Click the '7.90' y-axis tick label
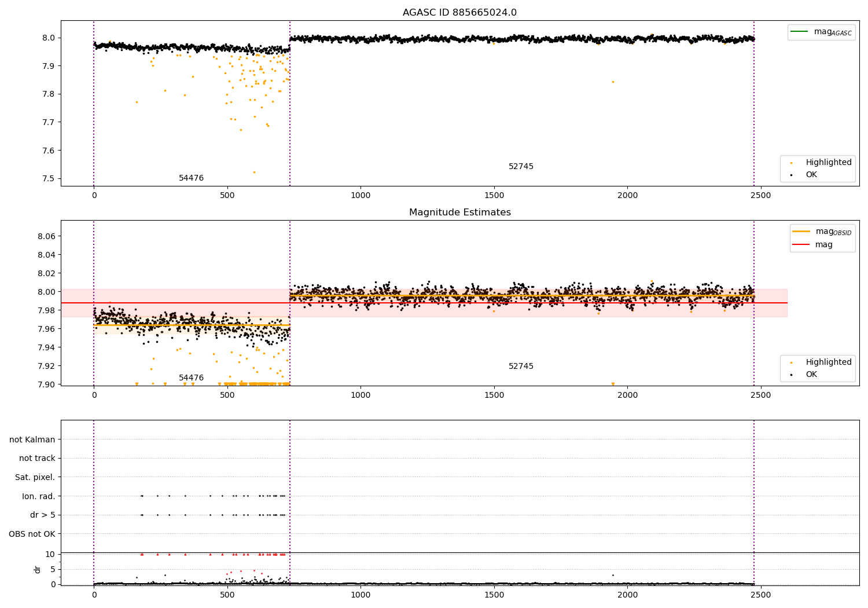Viewport: 868px width, 608px height. pos(46,384)
